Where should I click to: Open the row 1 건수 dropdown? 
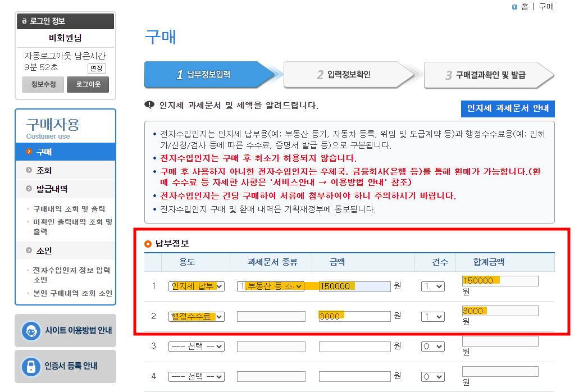[433, 286]
